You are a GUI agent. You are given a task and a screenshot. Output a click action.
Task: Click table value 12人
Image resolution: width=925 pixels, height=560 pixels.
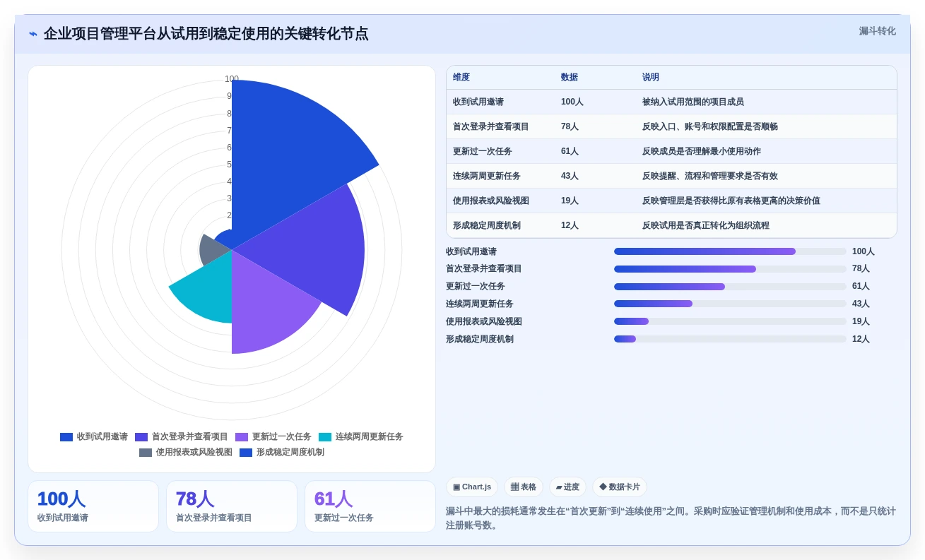coord(570,225)
